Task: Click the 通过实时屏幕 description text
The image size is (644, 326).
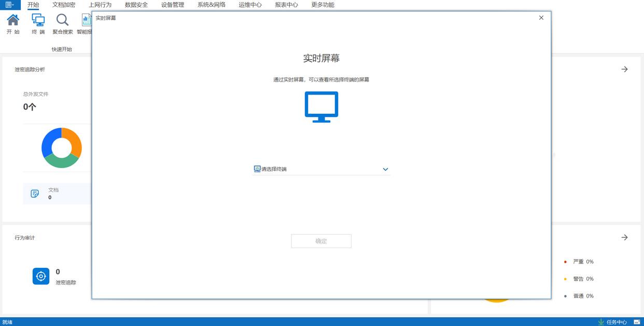Action: (x=321, y=80)
